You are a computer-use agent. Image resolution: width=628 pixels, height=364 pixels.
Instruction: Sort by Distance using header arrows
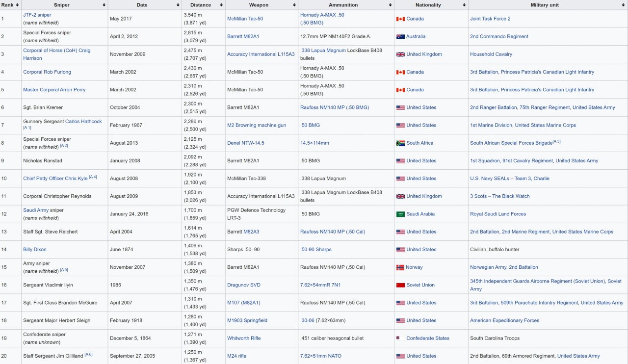[221, 5]
